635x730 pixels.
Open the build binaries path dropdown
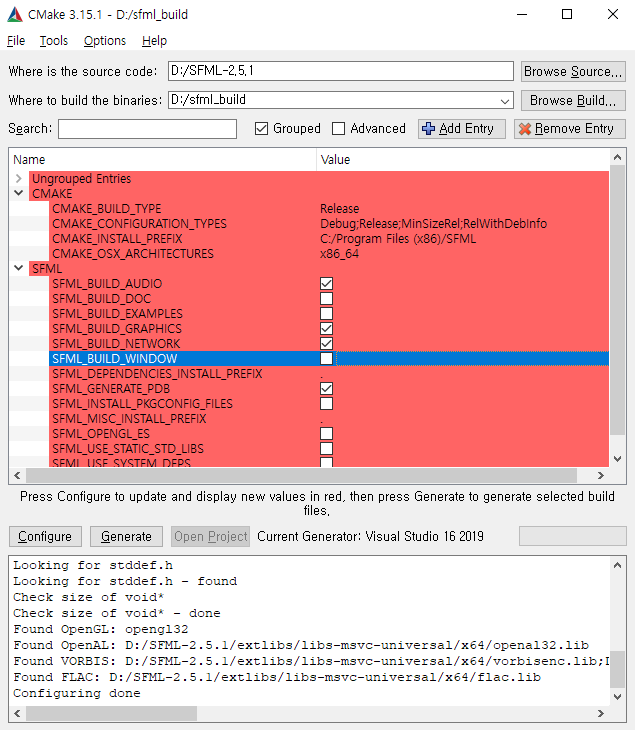505,101
